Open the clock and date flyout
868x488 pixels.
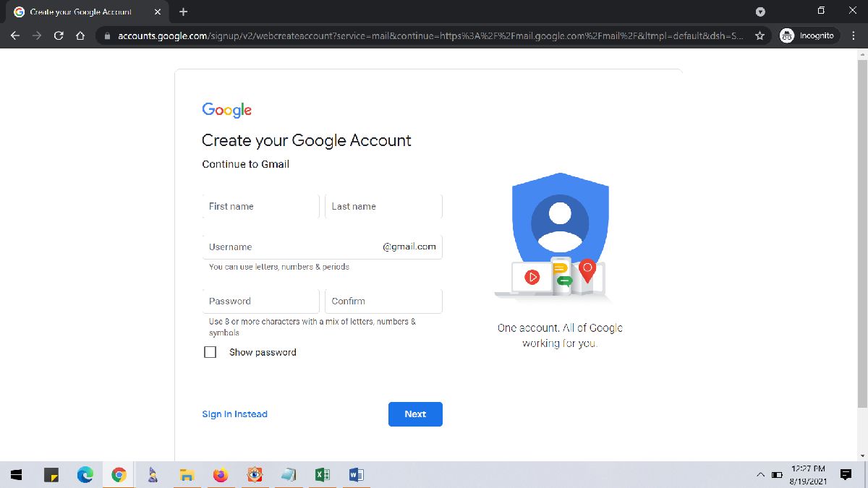[x=808, y=475]
